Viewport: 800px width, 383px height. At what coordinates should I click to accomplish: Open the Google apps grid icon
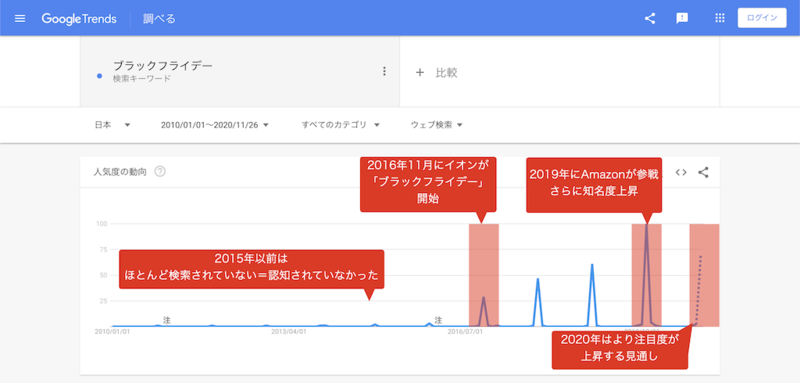coord(720,18)
